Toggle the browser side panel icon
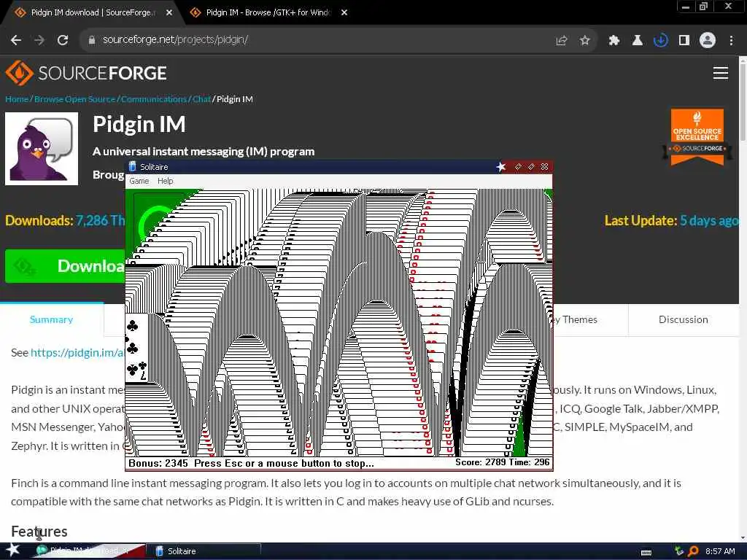 click(x=684, y=41)
